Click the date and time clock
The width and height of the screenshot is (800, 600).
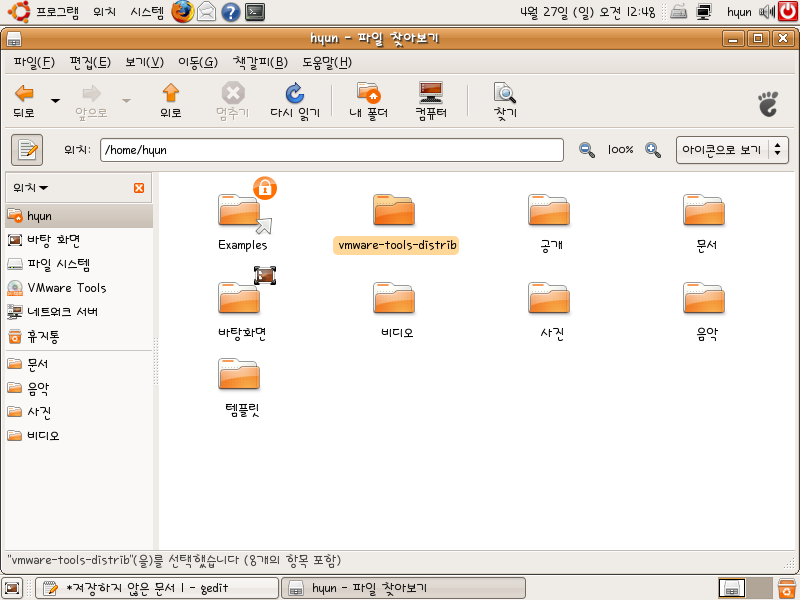pyautogui.click(x=588, y=12)
